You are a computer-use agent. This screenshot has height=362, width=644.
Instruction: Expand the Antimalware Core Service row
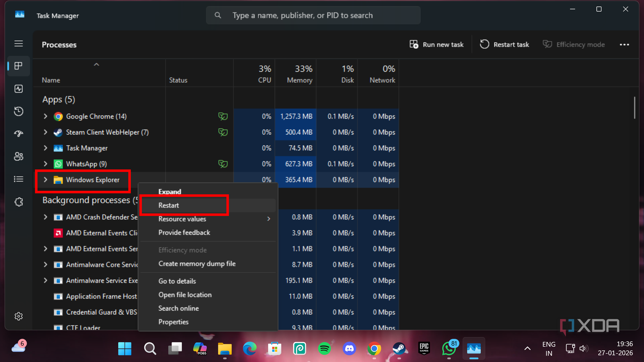pos(45,264)
